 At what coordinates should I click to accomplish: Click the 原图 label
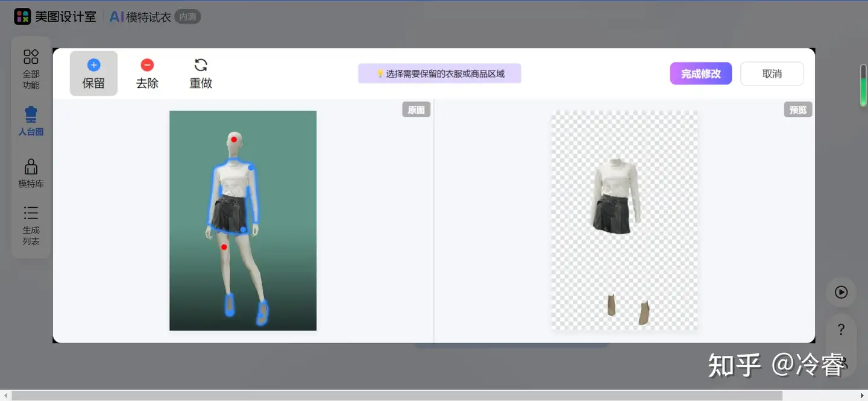[417, 110]
